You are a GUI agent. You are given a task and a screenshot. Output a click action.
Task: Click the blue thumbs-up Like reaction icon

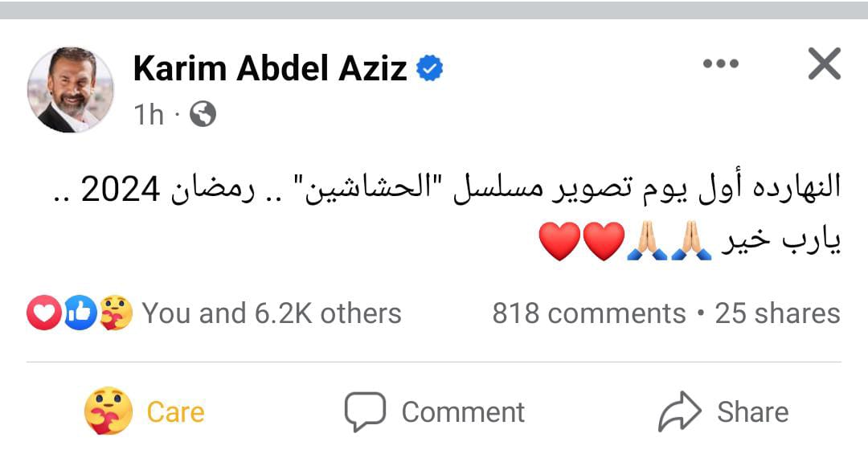tap(80, 313)
